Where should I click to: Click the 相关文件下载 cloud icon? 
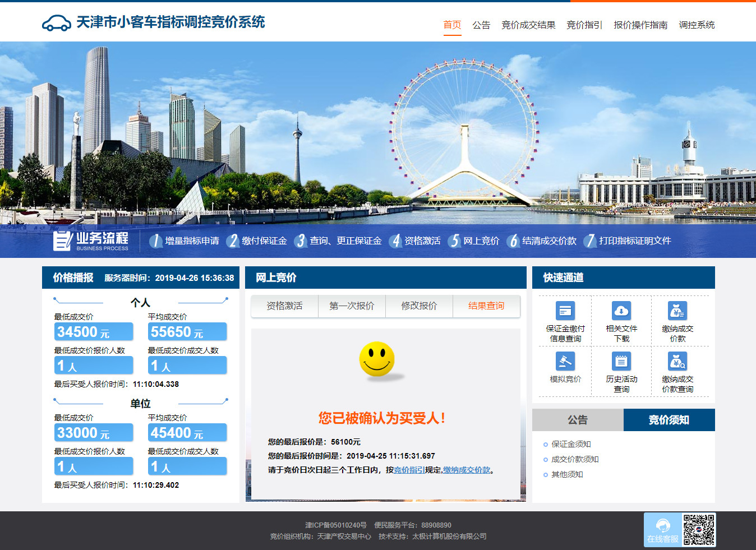(x=621, y=311)
